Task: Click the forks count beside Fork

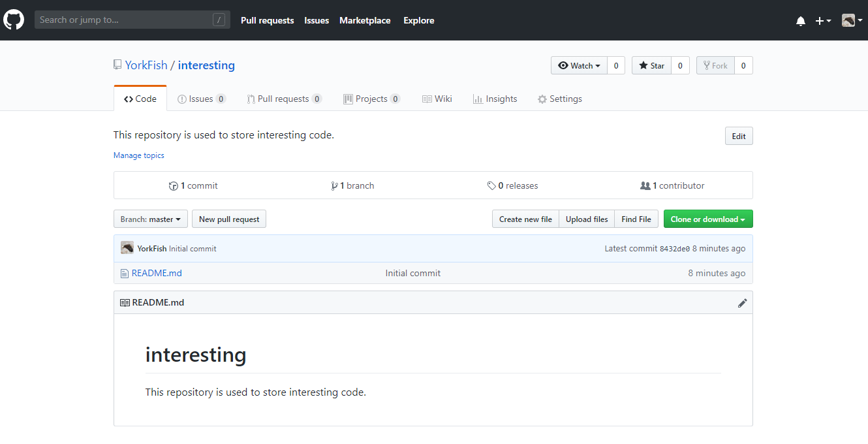Action: pos(744,65)
